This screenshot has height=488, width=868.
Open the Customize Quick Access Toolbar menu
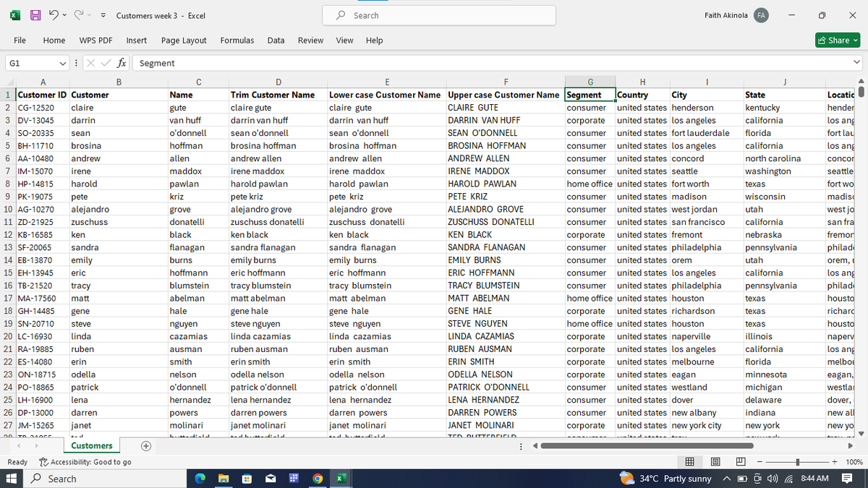click(103, 15)
